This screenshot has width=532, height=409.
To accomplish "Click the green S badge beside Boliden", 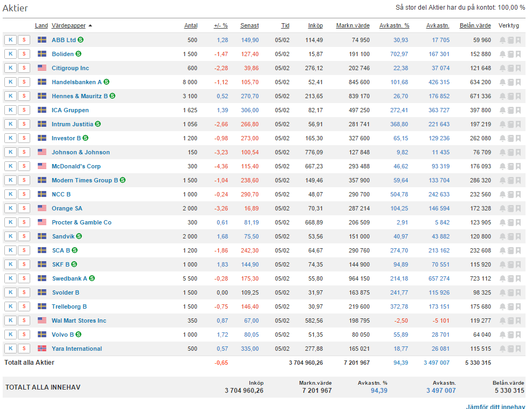I will point(78,53).
